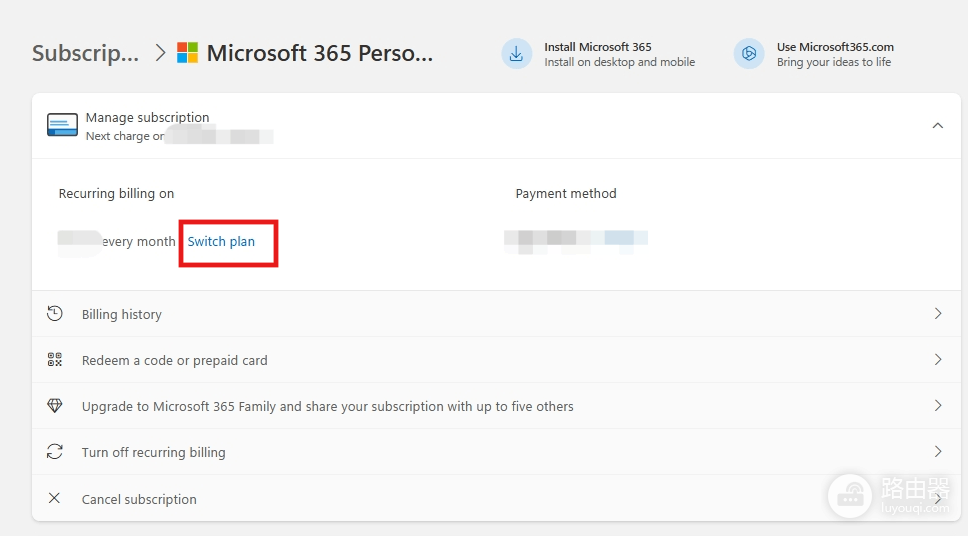
Task: Select Turn off recurring billing text
Action: tap(154, 453)
